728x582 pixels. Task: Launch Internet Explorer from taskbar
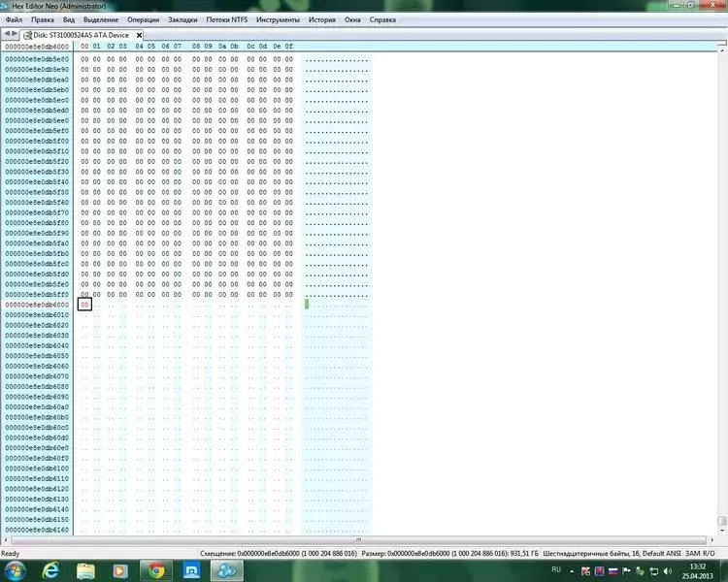[50, 571]
